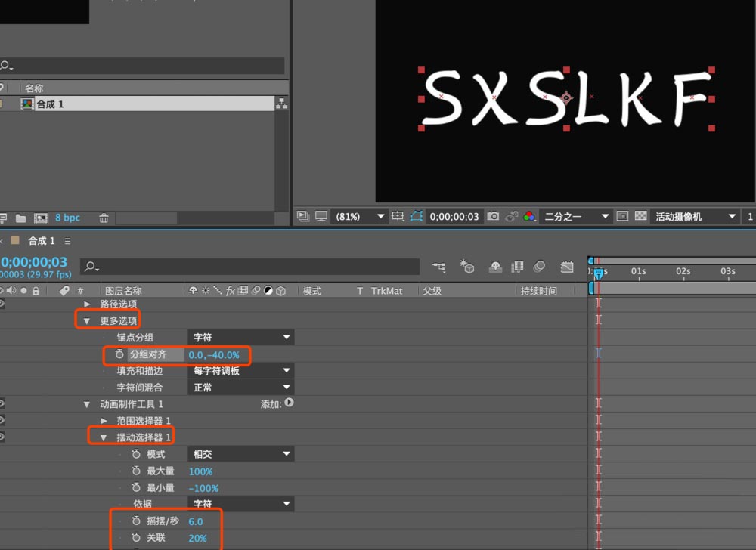Toggle hide shy layers icon in timeline
This screenshot has width=756, height=550.
coord(495,267)
